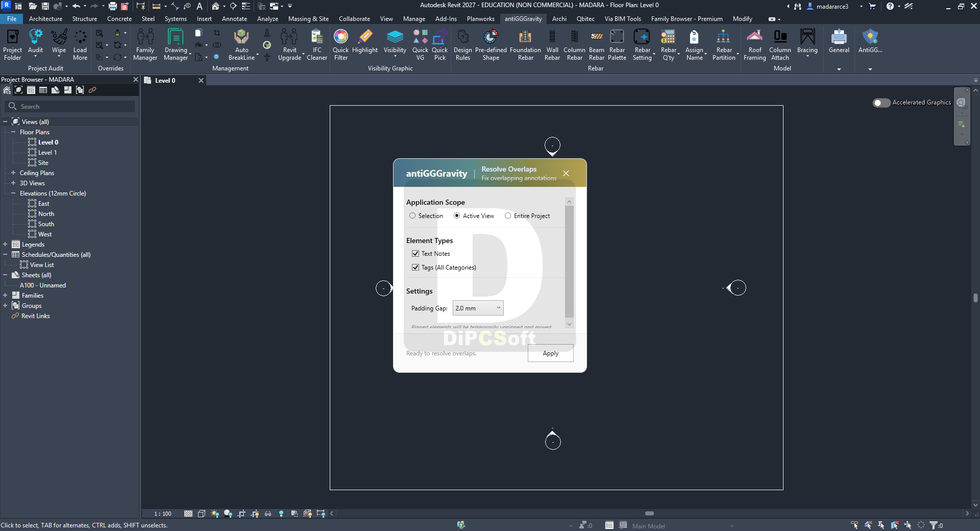Collapse the Views (all) tree node
The height and width of the screenshot is (531, 980).
(5, 122)
